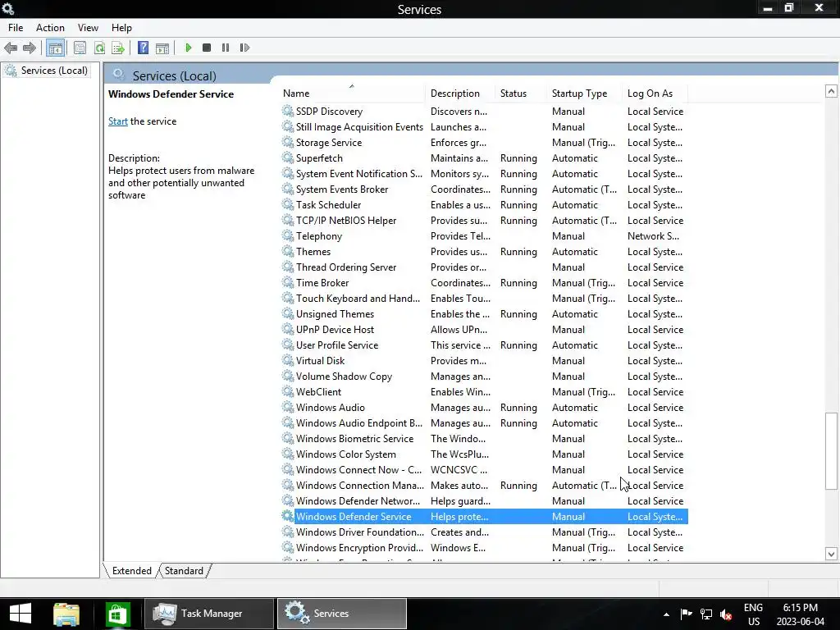Select the Windows Biometric Service row

[484, 439]
